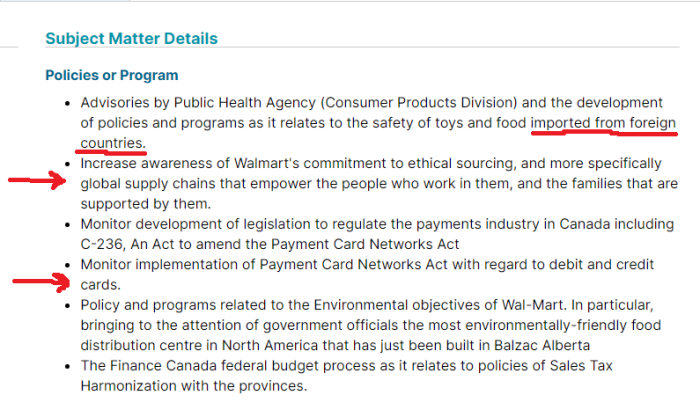The width and height of the screenshot is (700, 410).
Task: Click bullet dot before 'Policy and programs related'
Action: pos(67,305)
